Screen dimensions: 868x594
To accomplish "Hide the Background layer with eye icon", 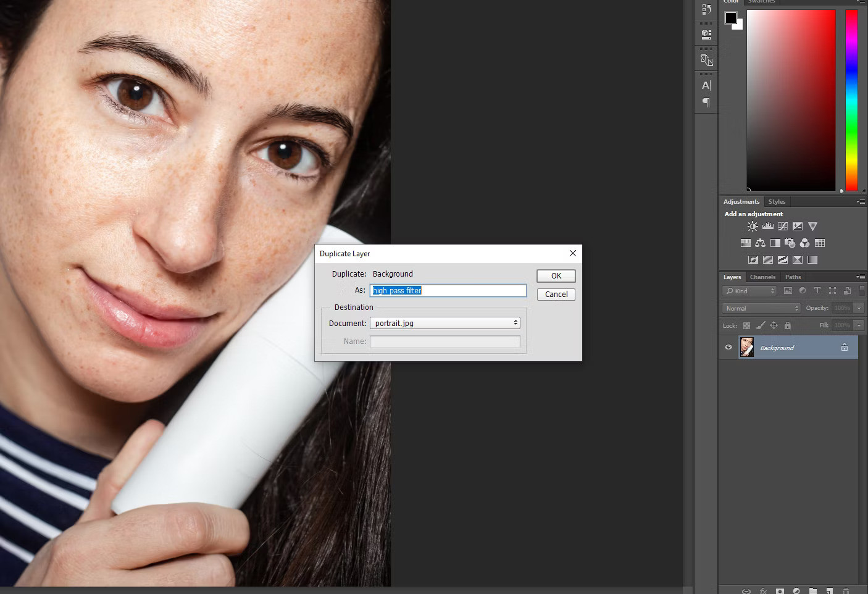I will coord(728,348).
